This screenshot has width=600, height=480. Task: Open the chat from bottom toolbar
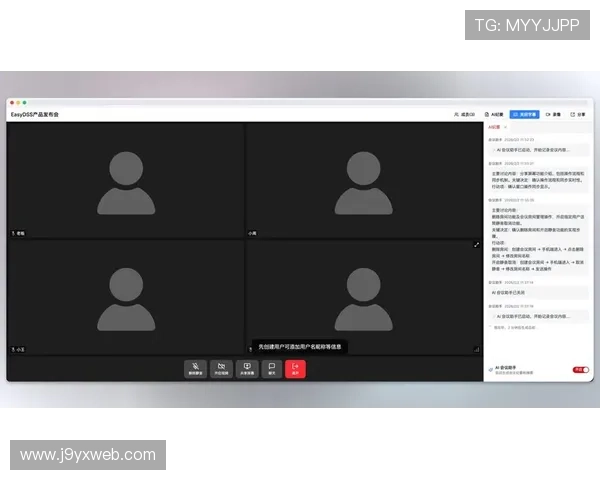tap(270, 368)
